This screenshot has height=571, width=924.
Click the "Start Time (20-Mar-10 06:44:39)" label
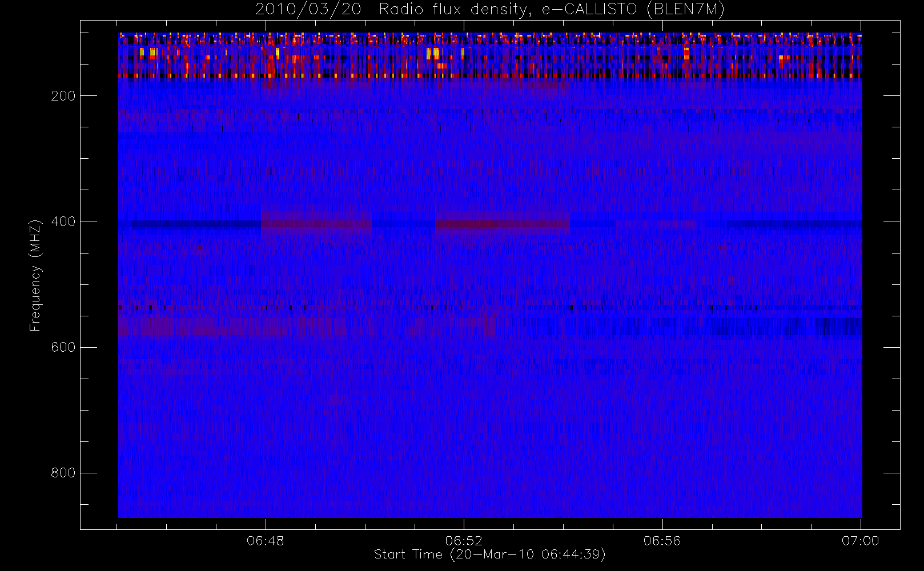[x=490, y=554]
